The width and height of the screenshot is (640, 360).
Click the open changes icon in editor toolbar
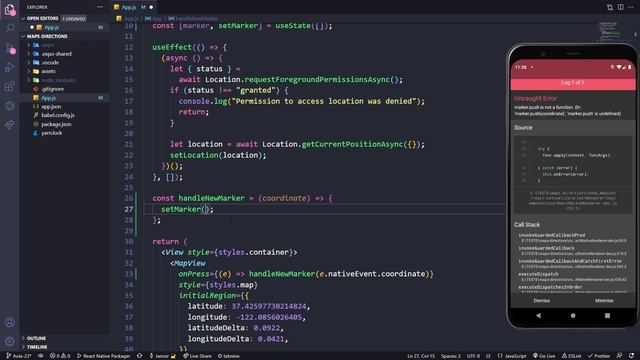point(610,7)
